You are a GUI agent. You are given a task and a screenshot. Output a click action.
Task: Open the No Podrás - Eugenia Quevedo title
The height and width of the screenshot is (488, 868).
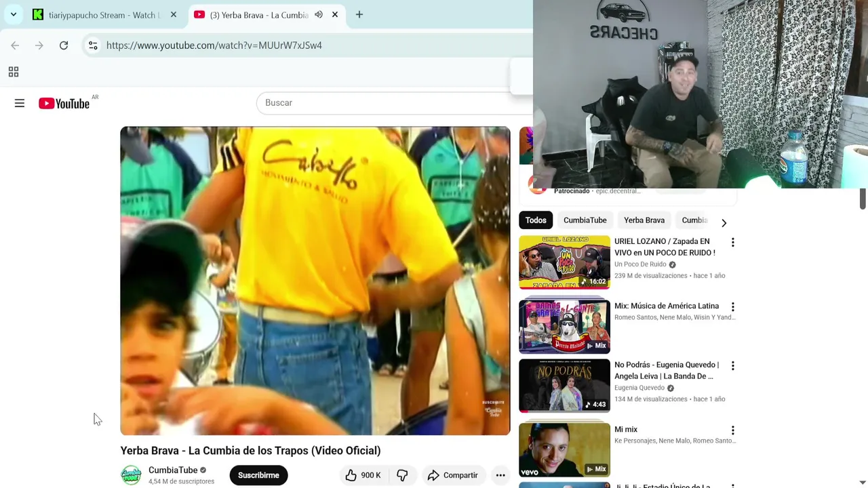(x=667, y=370)
